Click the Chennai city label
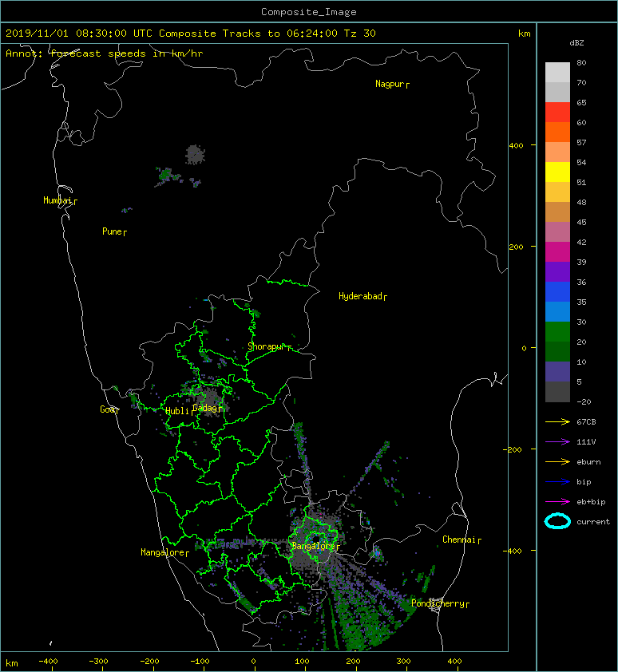 459,540
